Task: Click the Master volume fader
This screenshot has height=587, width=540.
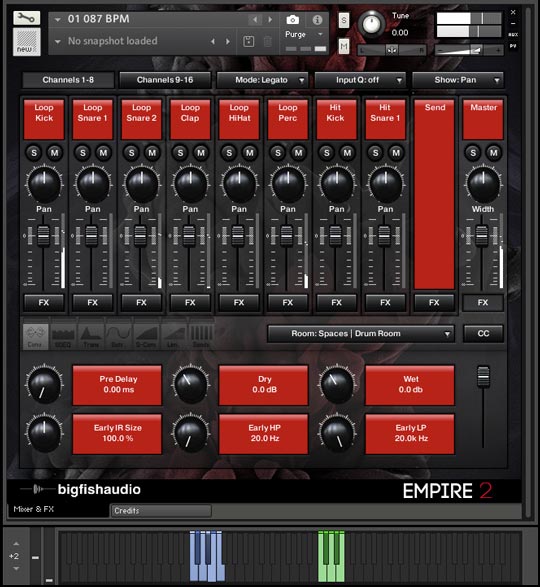Action: [482, 236]
